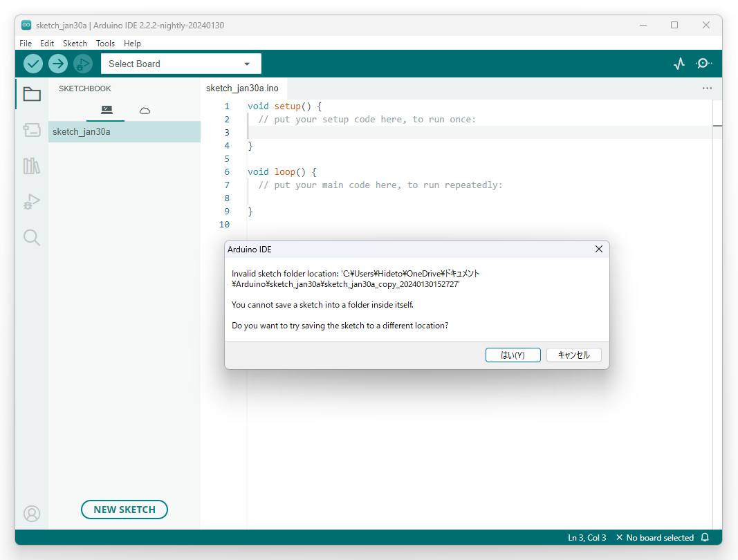Image resolution: width=738 pixels, height=560 pixels.
Task: Click the notification bell in status bar
Action: coord(705,537)
